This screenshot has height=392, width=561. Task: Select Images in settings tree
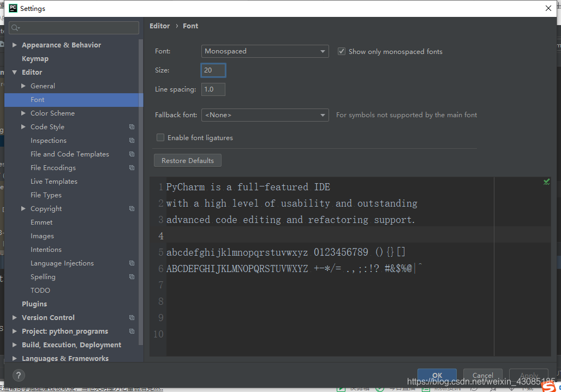(x=42, y=236)
